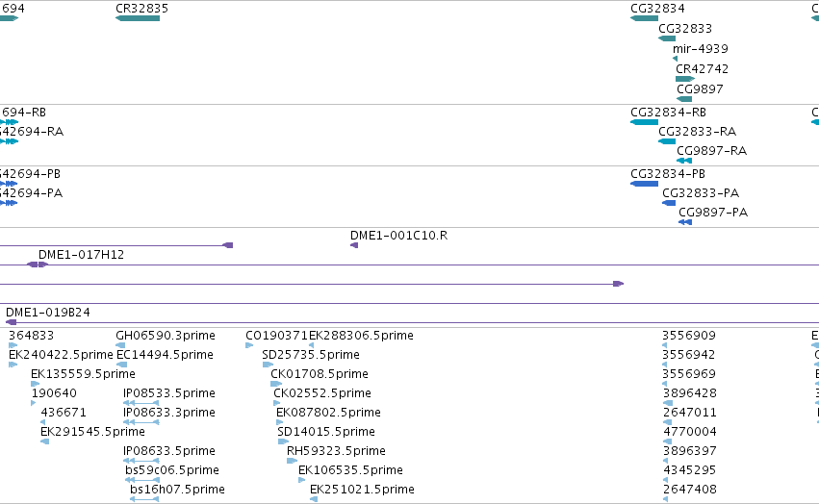Click EC14494.5prime EST label
The height and width of the screenshot is (504, 819).
165,355
